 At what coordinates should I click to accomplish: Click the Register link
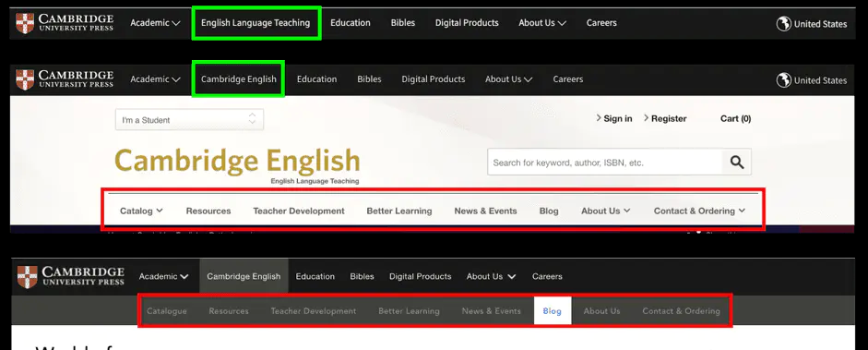665,118
